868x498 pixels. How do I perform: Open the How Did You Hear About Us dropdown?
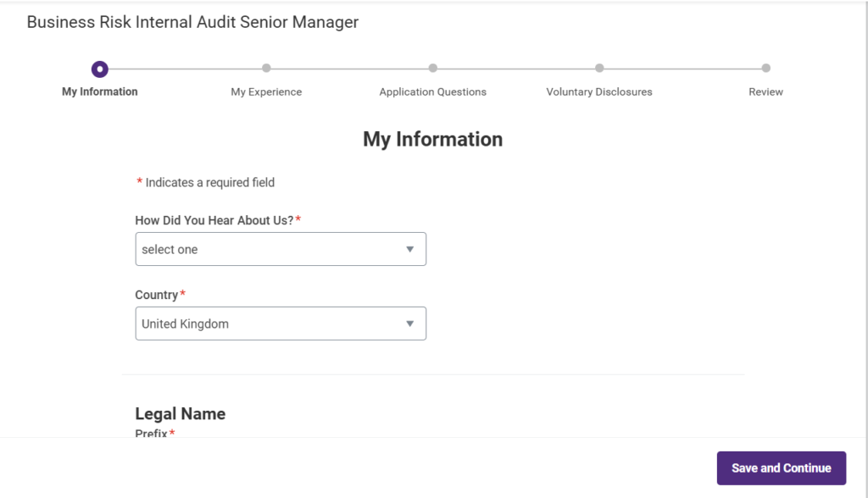click(281, 249)
